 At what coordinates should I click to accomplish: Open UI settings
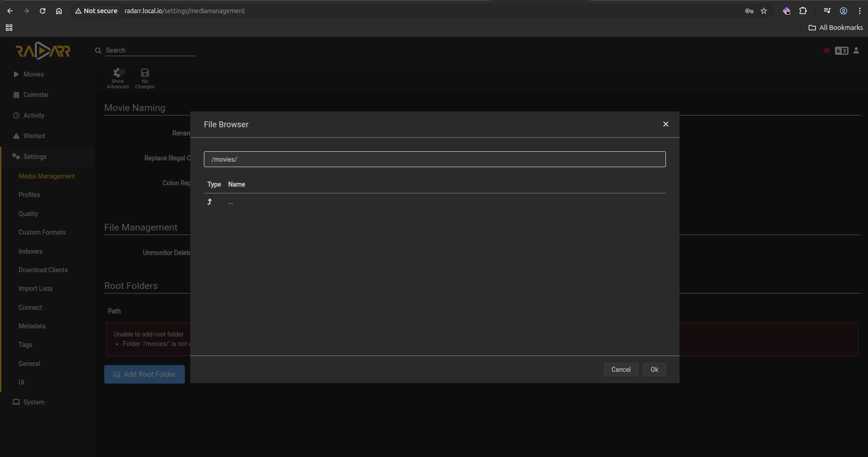pyautogui.click(x=21, y=382)
